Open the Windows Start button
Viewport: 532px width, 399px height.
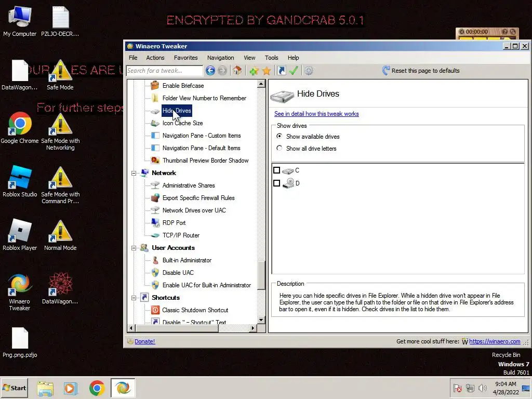(x=15, y=388)
